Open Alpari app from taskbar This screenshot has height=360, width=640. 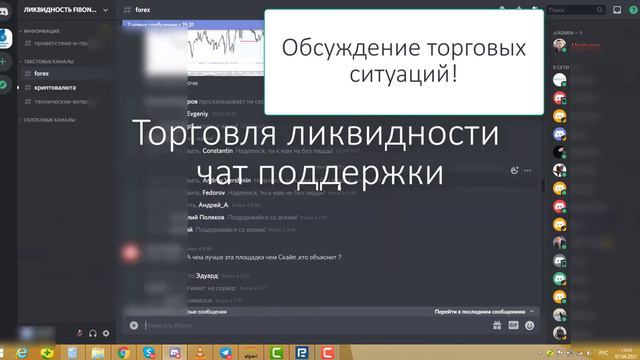coord(251,353)
